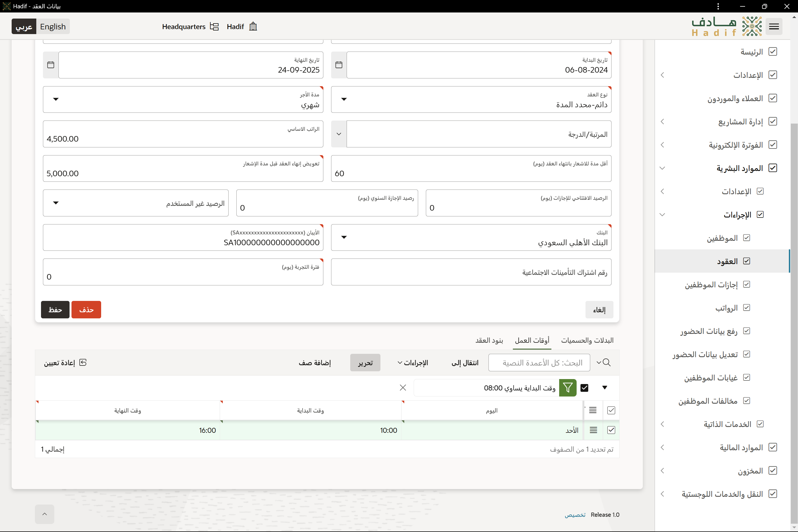Image resolution: width=798 pixels, height=532 pixels.
Task: Click the غيابات الموظفين menu icon
Action: pos(746,377)
